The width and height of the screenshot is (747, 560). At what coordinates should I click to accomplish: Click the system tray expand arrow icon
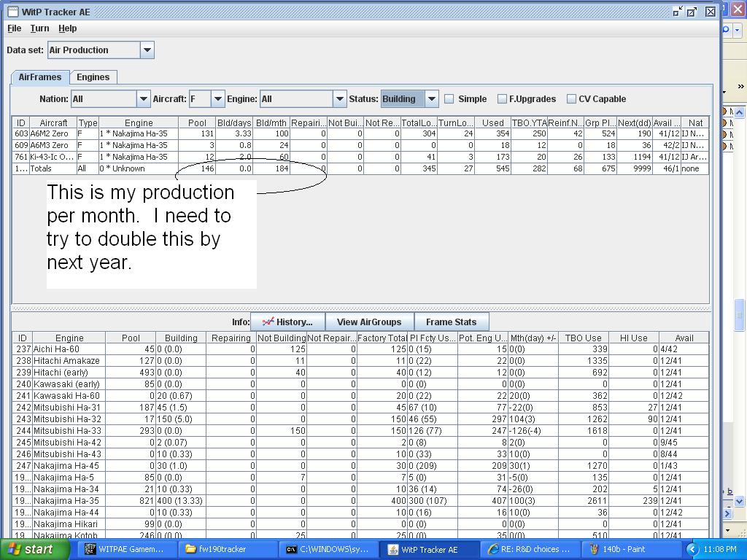pos(692,550)
